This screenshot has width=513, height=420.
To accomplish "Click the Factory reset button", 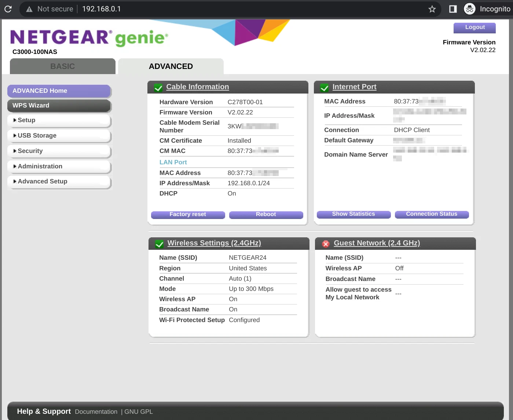I will tap(188, 215).
